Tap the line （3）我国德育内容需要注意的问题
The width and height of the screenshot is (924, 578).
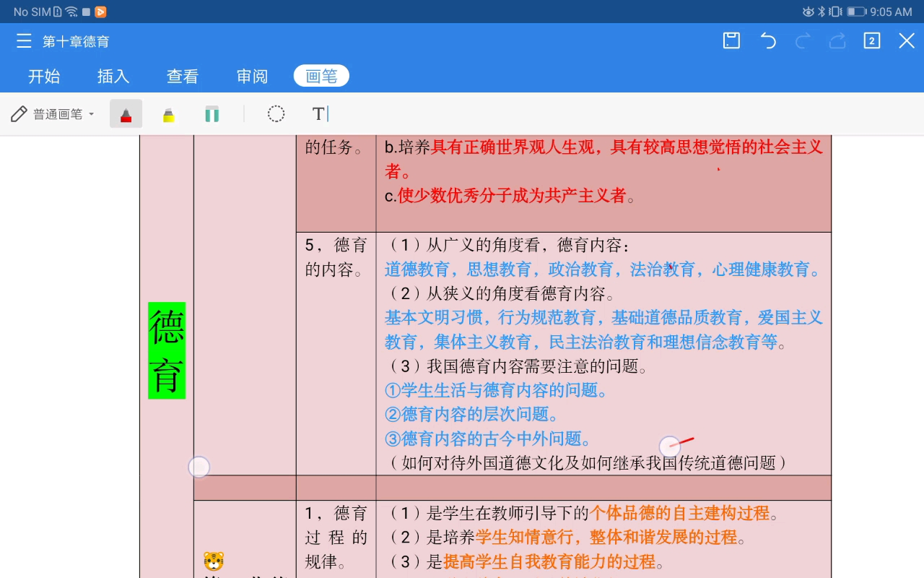click(518, 366)
